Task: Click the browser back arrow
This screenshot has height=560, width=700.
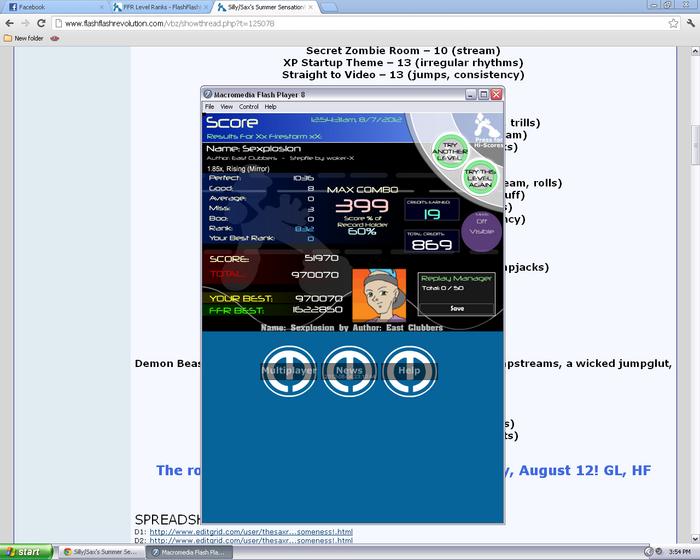Action: coord(10,23)
